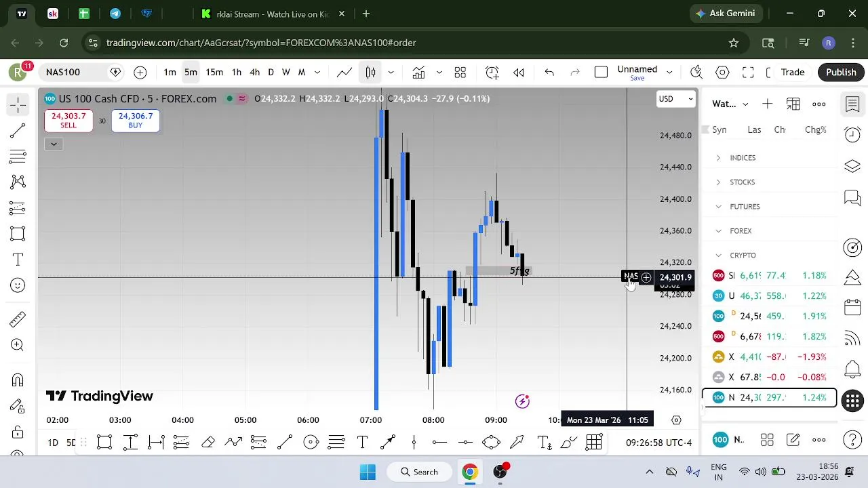The width and height of the screenshot is (868, 488).
Task: Open Chrome from the taskbar
Action: pos(470,472)
